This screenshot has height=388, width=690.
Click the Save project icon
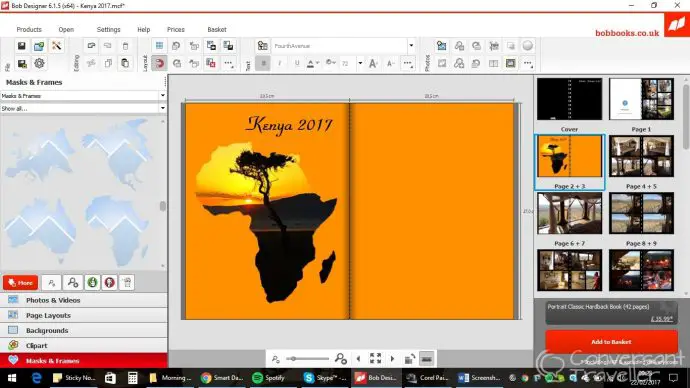[x=22, y=46]
